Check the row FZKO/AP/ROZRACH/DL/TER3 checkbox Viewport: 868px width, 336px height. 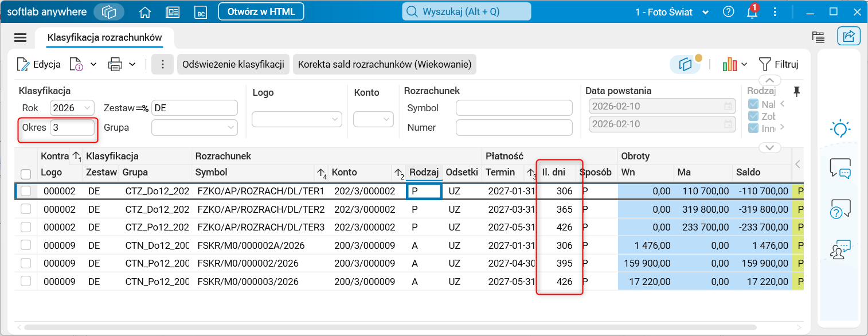26,227
